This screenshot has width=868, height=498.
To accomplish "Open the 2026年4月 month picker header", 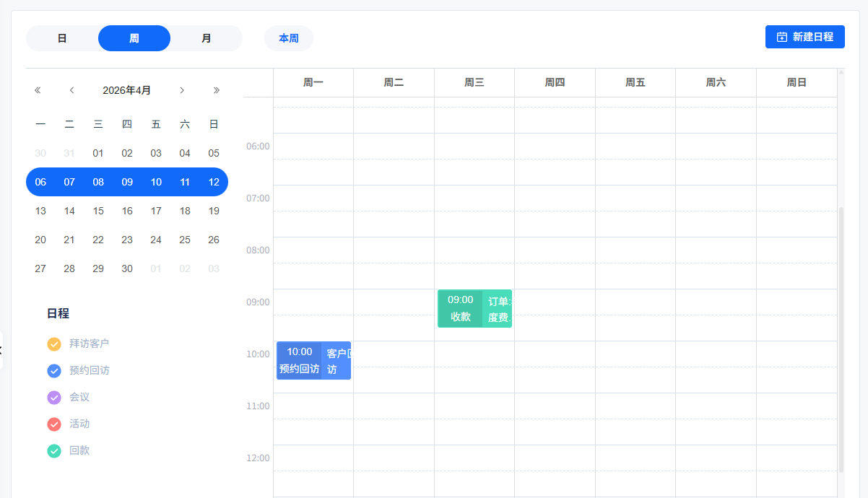I will 127,90.
